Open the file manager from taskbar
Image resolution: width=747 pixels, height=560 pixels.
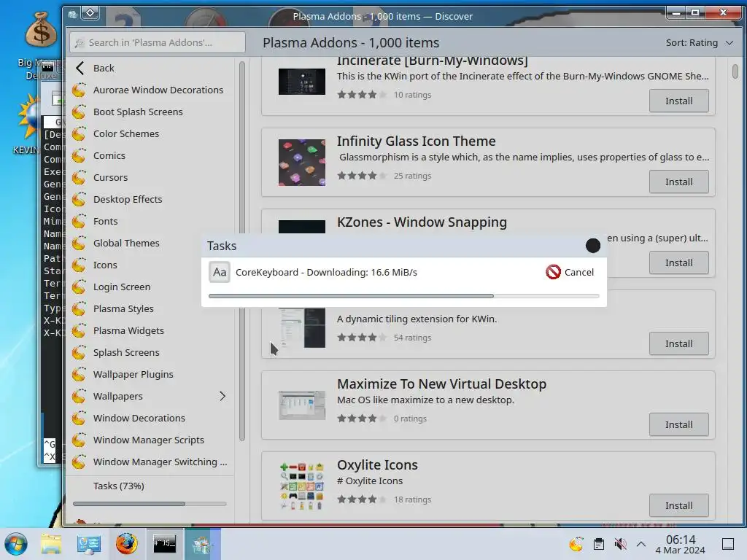click(x=51, y=544)
